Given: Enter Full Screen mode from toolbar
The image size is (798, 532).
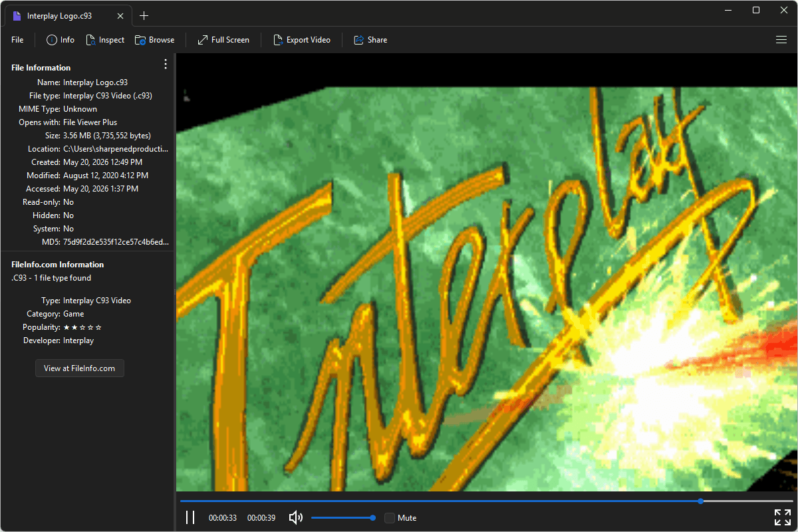Looking at the screenshot, I should pos(223,40).
